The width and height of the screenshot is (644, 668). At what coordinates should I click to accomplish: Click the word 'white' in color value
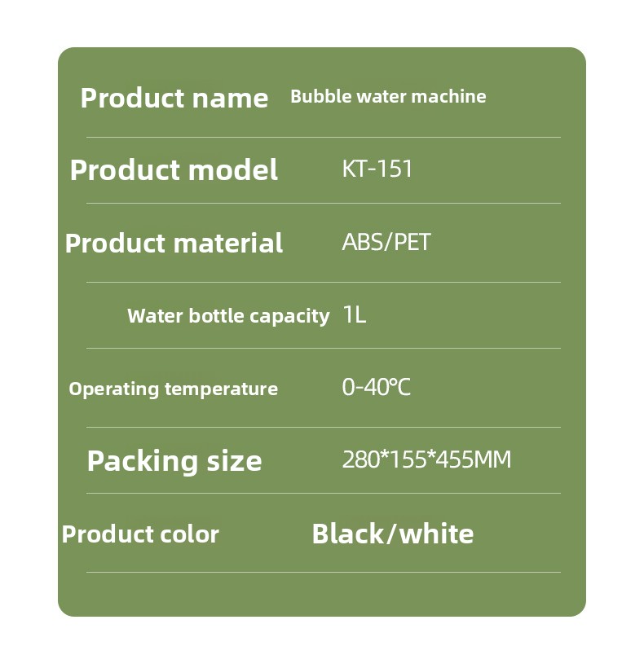click(437, 534)
